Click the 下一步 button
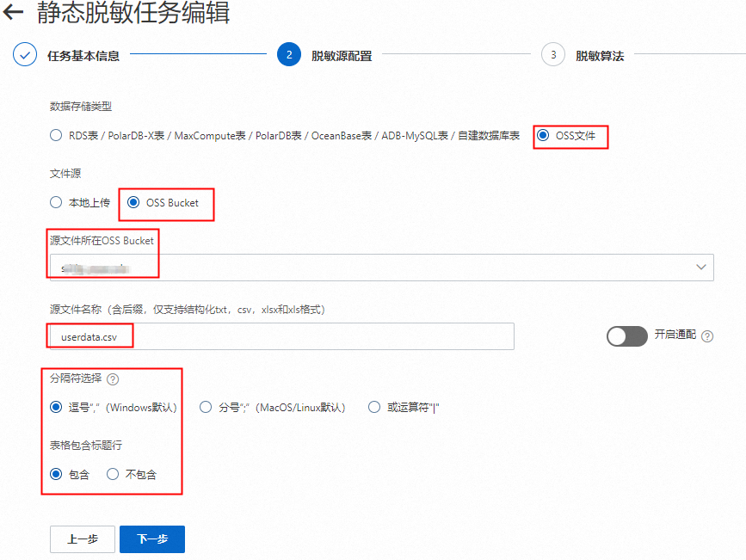This screenshot has height=560, width=746. 152,539
